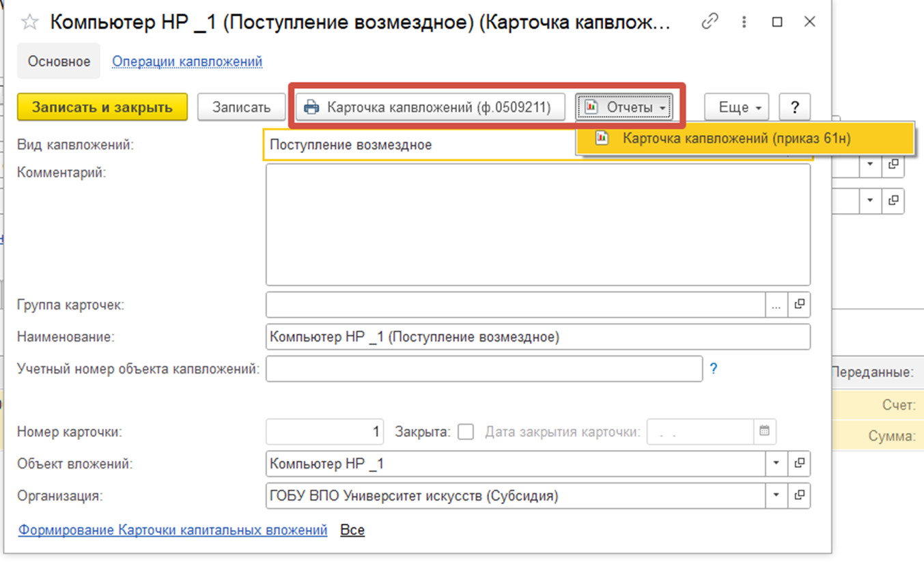This screenshot has width=924, height=571.
Task: Expand the Объект вложений dropdown
Action: (776, 464)
